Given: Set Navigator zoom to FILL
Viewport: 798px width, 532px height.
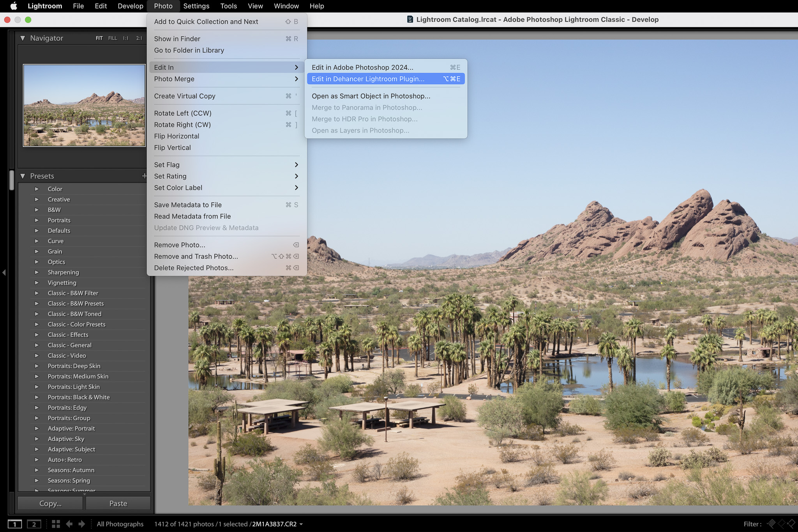Looking at the screenshot, I should point(113,38).
